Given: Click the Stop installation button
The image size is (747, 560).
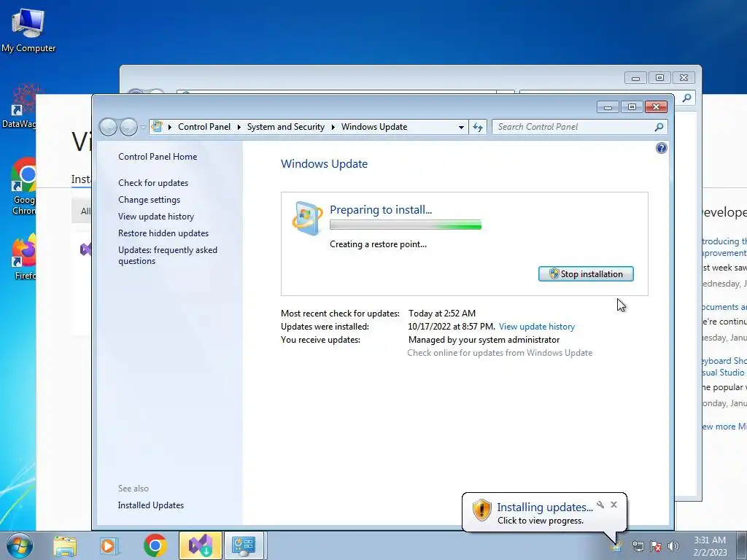Looking at the screenshot, I should 586,274.
